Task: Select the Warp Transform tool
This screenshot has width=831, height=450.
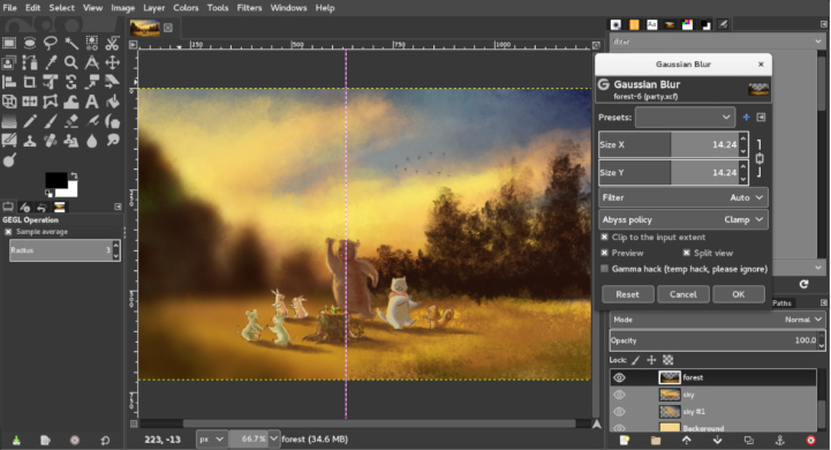Action: tap(71, 101)
